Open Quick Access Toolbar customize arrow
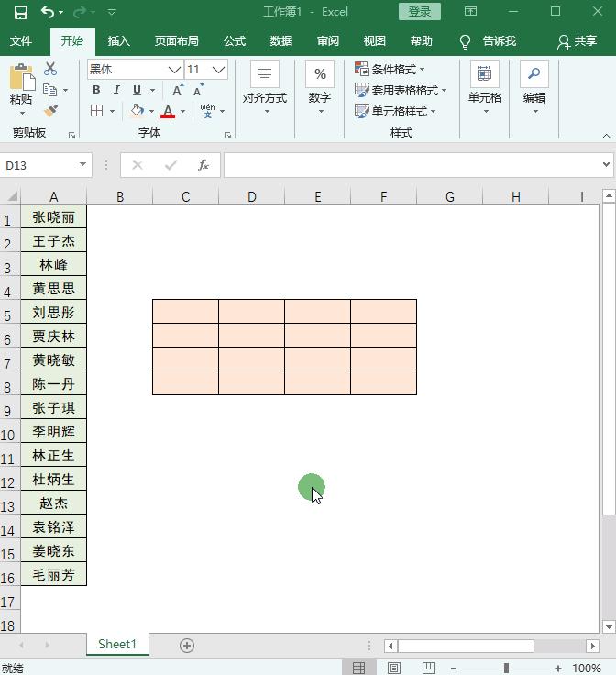 tap(112, 12)
